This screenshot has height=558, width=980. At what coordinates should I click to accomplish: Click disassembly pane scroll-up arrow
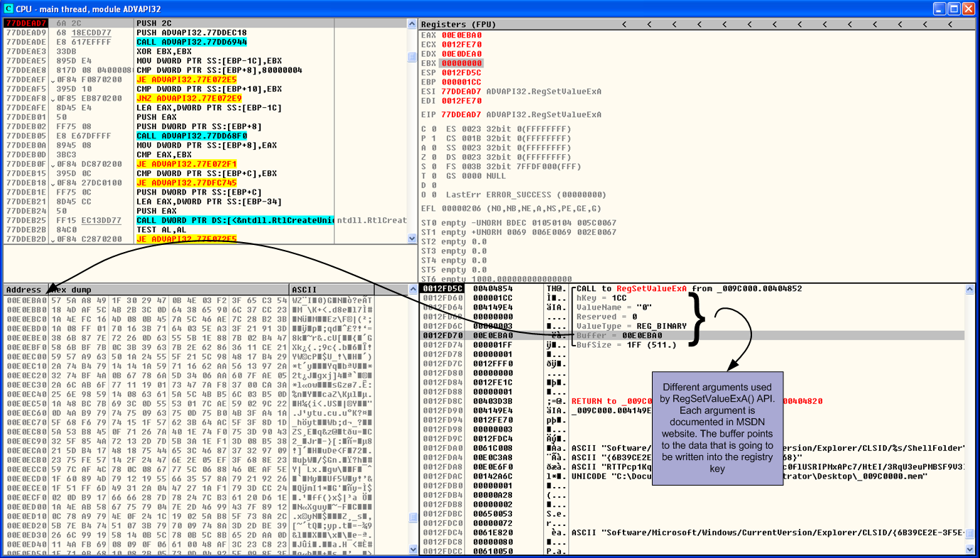[412, 24]
